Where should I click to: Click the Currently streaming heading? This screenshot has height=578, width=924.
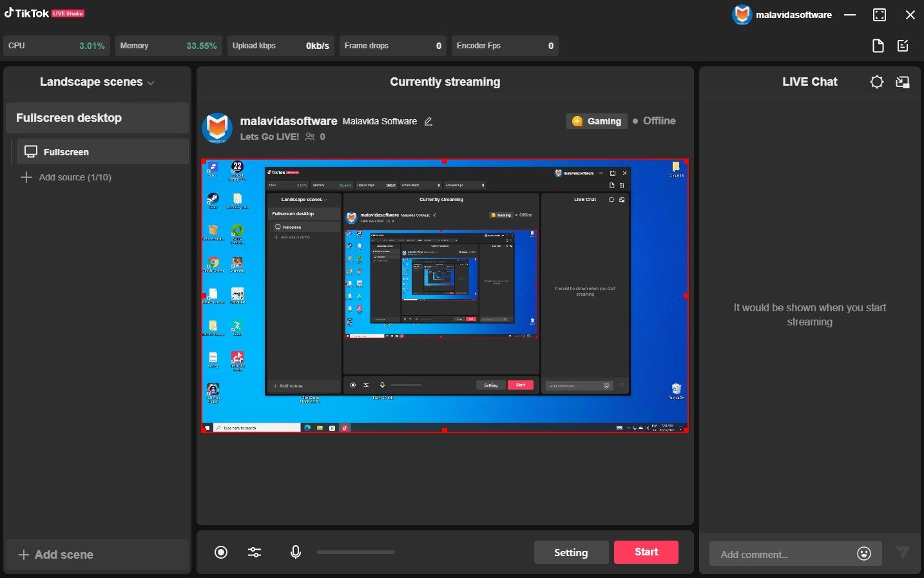click(445, 82)
